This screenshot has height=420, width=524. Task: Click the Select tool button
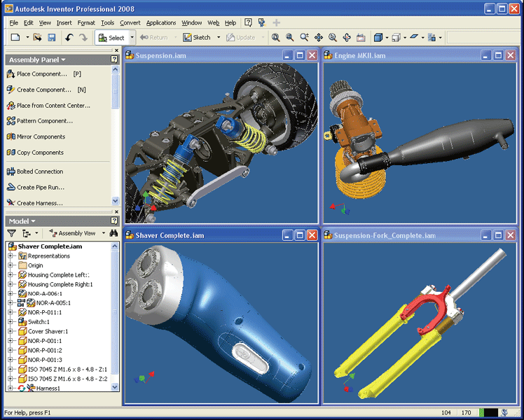tap(111, 38)
